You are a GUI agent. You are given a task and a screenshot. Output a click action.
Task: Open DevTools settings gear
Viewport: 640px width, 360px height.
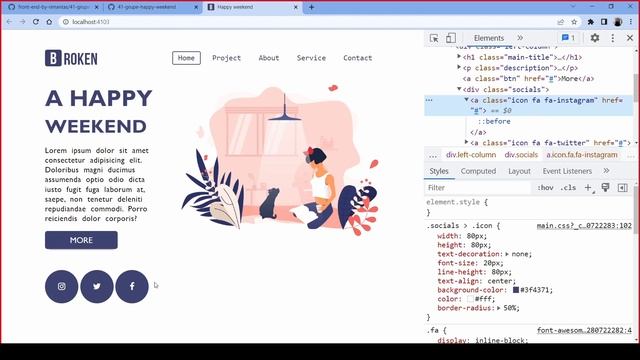click(595, 38)
